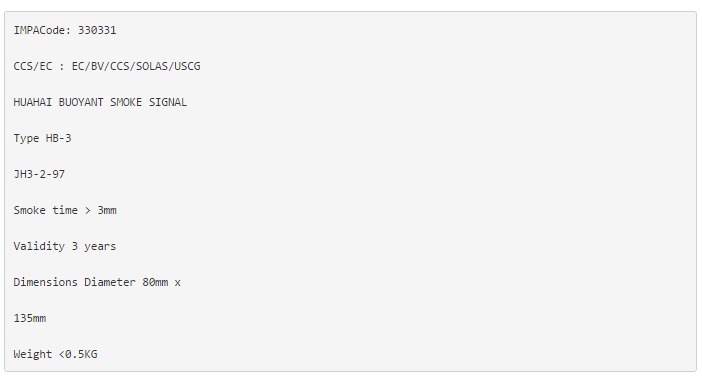Click the JH3-2-97 code line
Image resolution: width=702 pixels, height=379 pixels.
click(39, 174)
